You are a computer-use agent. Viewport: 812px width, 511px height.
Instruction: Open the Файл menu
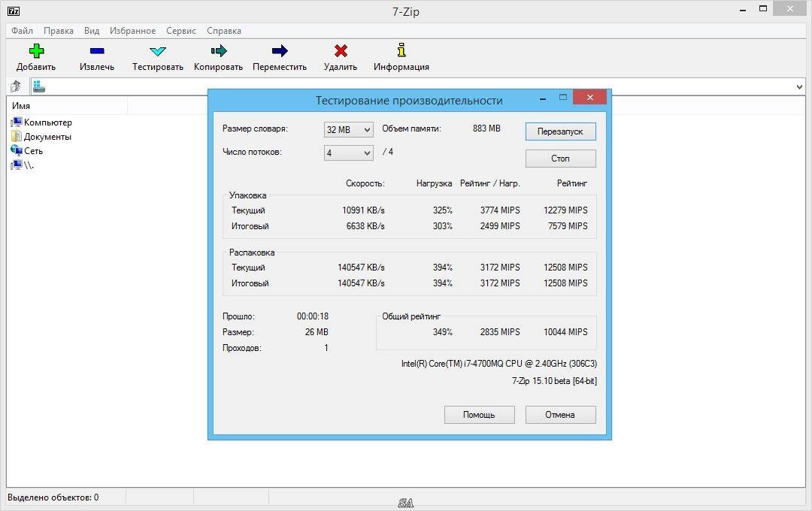tap(22, 31)
